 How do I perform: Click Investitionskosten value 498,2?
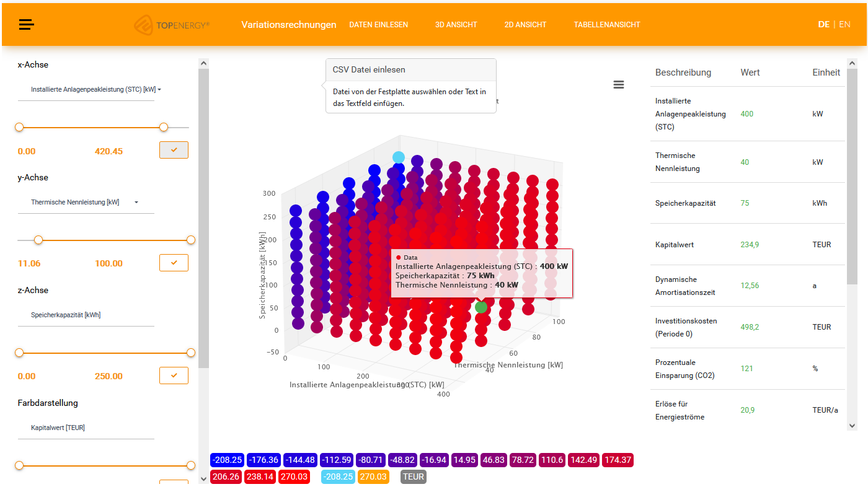[x=750, y=327]
